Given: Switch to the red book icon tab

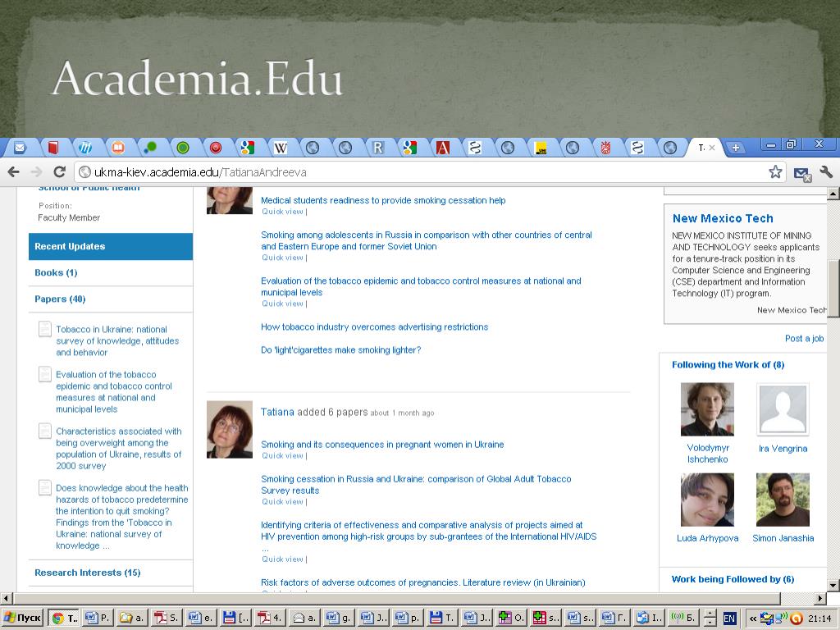Looking at the screenshot, I should click(x=52, y=148).
